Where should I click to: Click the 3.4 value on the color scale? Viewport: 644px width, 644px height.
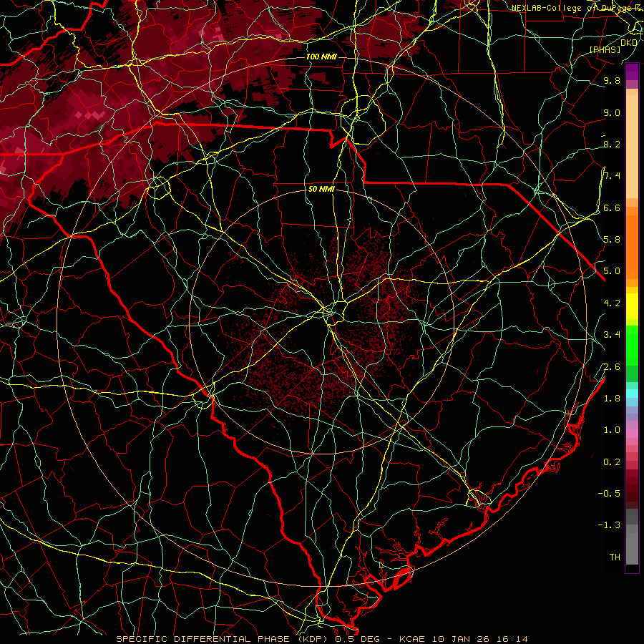(612, 335)
